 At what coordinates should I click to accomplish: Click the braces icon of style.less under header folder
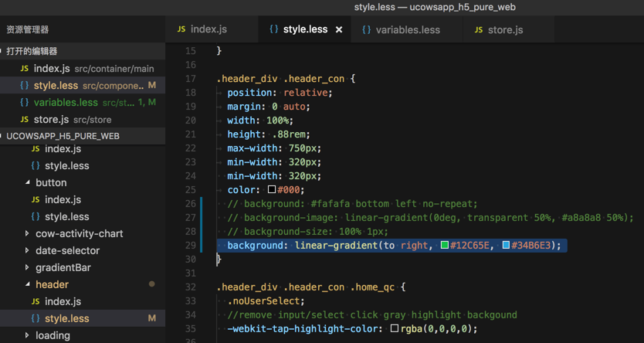coord(36,318)
